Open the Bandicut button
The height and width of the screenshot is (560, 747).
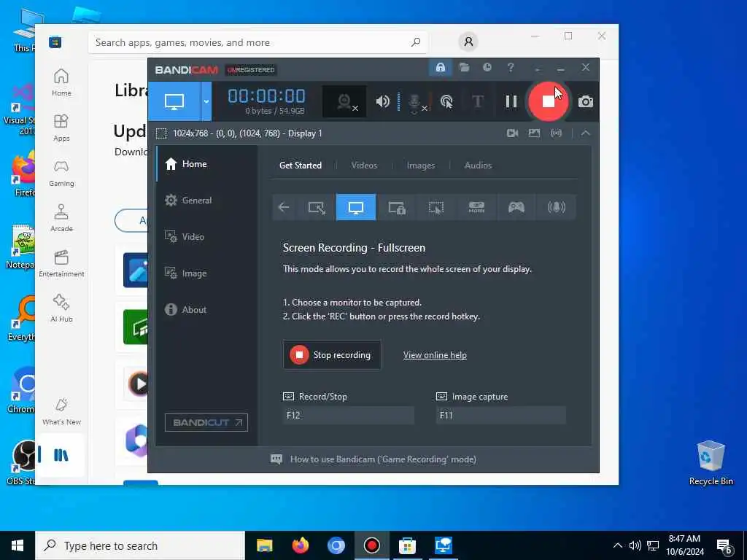(x=206, y=422)
